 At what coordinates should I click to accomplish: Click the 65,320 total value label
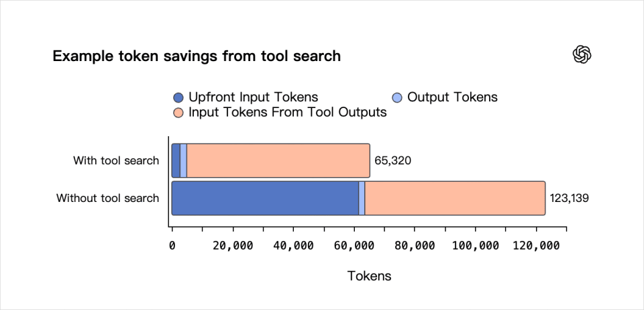click(392, 161)
